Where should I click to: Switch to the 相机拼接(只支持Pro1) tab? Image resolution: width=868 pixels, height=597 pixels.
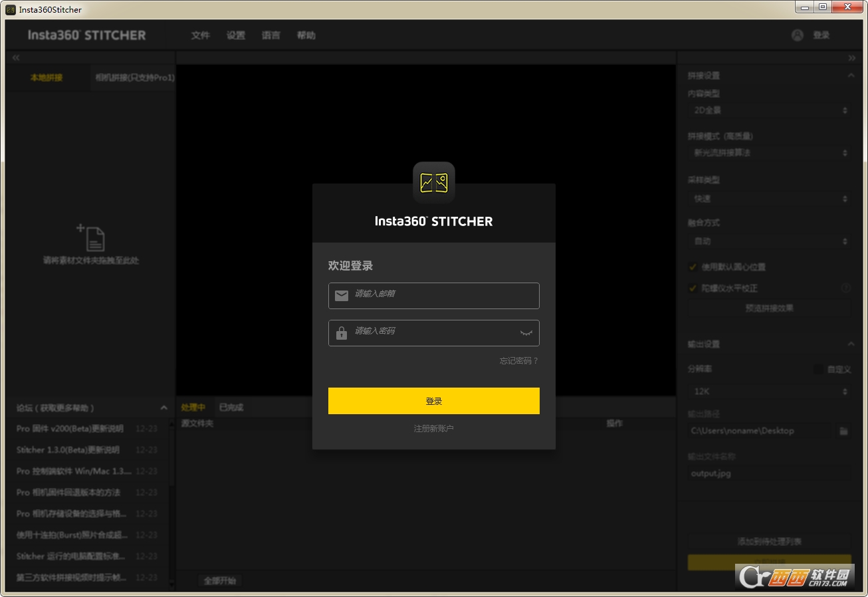[x=133, y=78]
